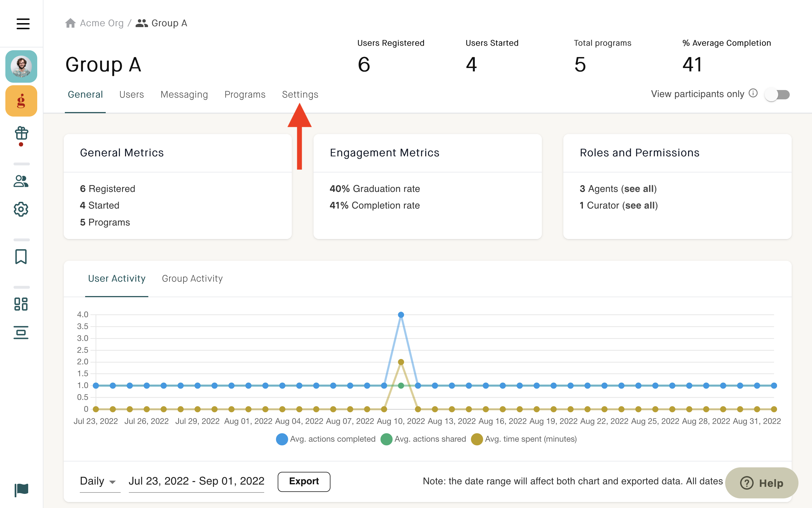Click the Export button
The width and height of the screenshot is (812, 508).
coord(304,481)
